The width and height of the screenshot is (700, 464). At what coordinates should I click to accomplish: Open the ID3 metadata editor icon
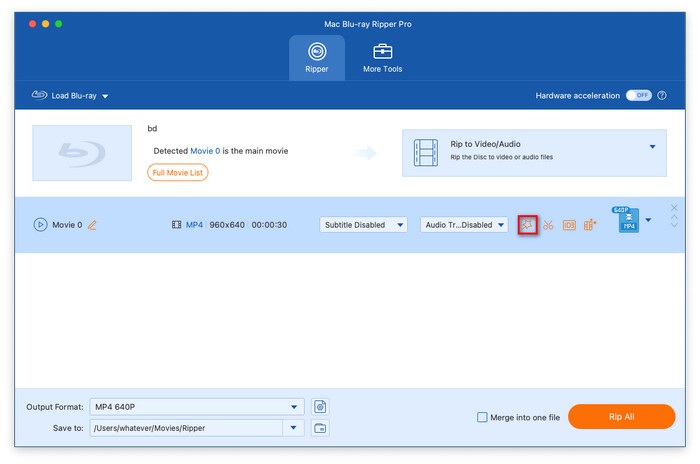tap(569, 225)
